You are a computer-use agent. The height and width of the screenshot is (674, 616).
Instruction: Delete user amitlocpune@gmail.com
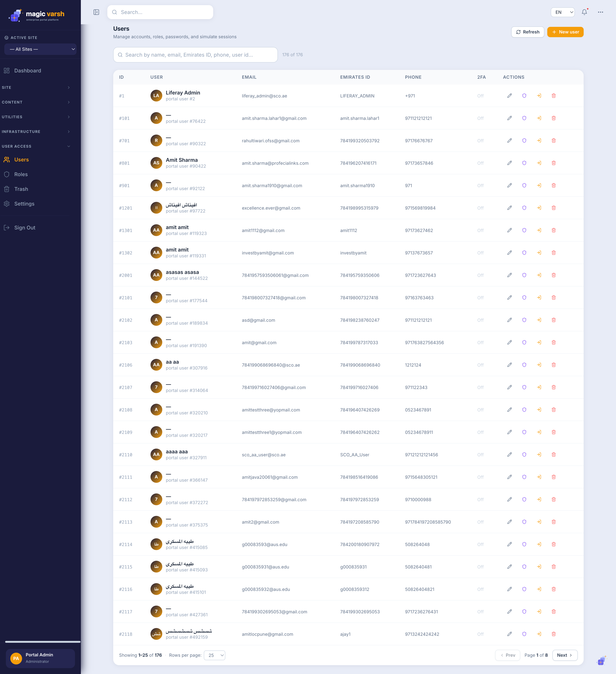coord(554,634)
